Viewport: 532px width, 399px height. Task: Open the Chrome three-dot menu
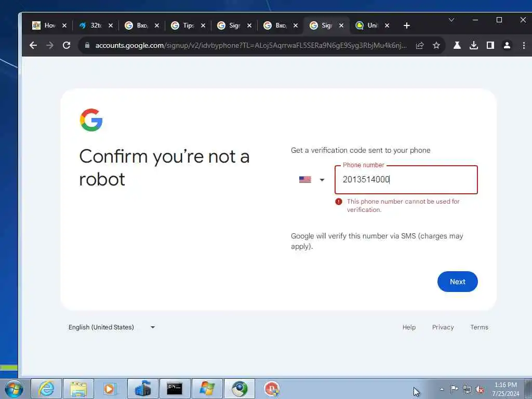(x=524, y=45)
